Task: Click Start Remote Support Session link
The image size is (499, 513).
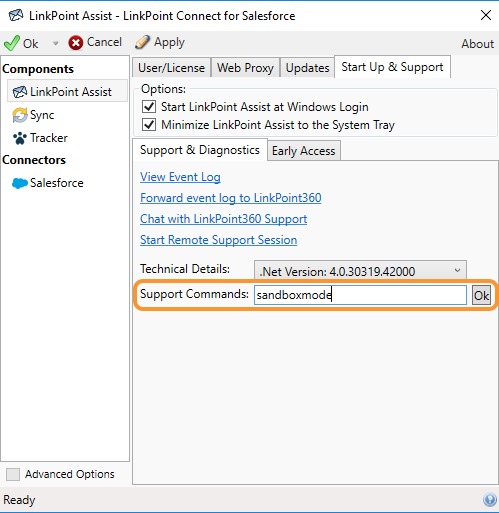Action: click(x=218, y=240)
